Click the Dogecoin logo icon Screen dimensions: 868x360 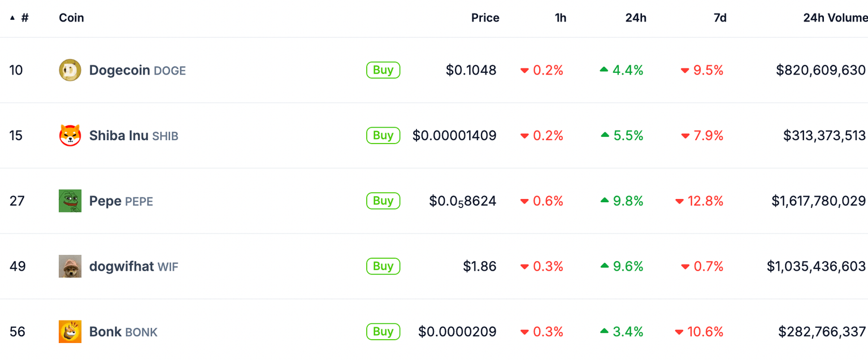70,70
